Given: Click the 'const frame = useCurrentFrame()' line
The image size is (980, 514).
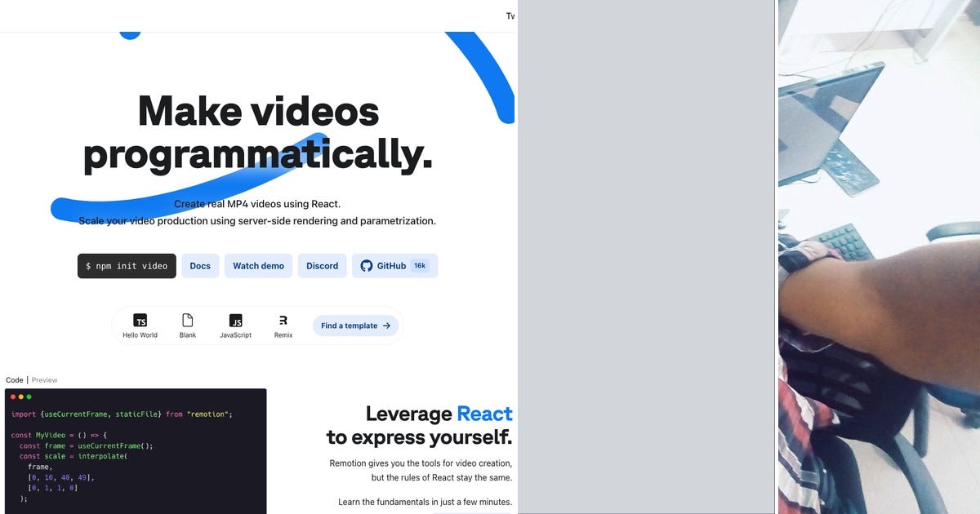Looking at the screenshot, I should click(86, 446).
